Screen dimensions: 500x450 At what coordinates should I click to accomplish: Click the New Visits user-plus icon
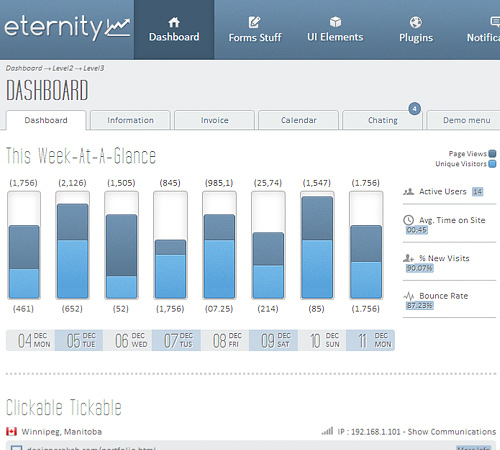click(x=408, y=258)
